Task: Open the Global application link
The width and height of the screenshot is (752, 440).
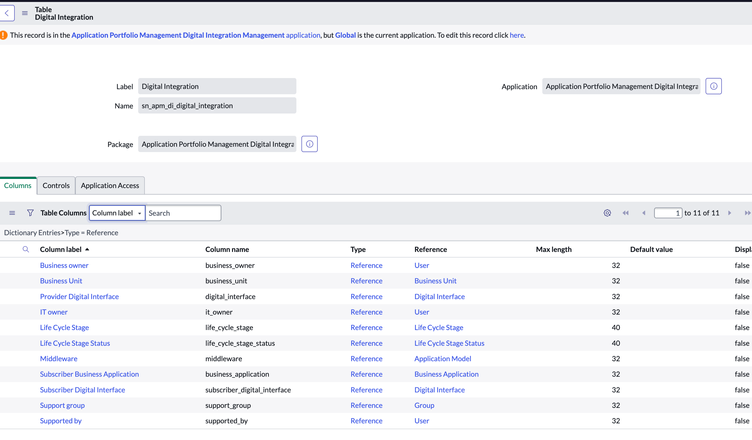Action: 345,35
